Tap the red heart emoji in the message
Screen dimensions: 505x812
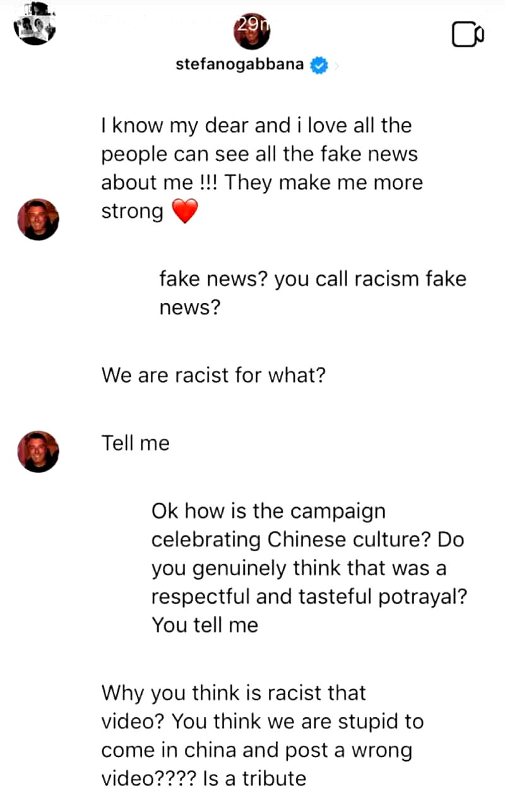coord(184,212)
